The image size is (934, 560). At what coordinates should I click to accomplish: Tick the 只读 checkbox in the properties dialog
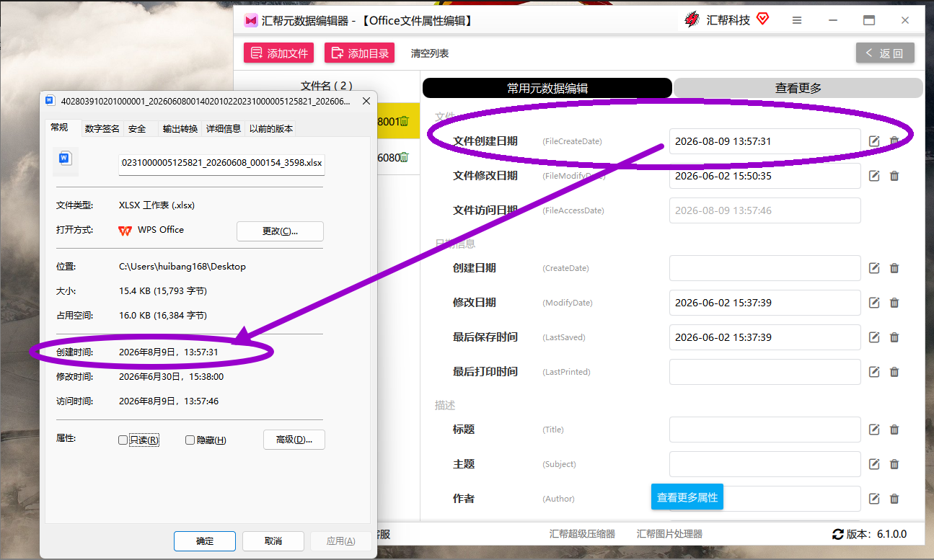[123, 440]
